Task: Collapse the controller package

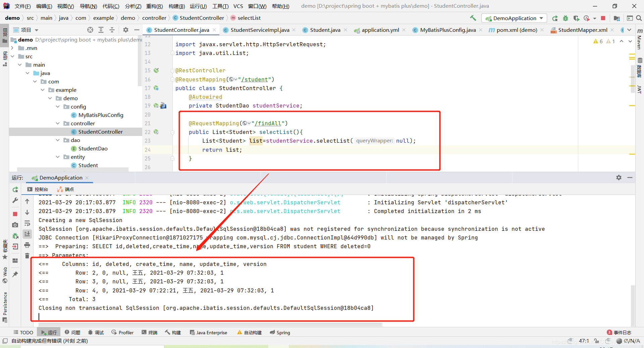Action: (x=58, y=123)
